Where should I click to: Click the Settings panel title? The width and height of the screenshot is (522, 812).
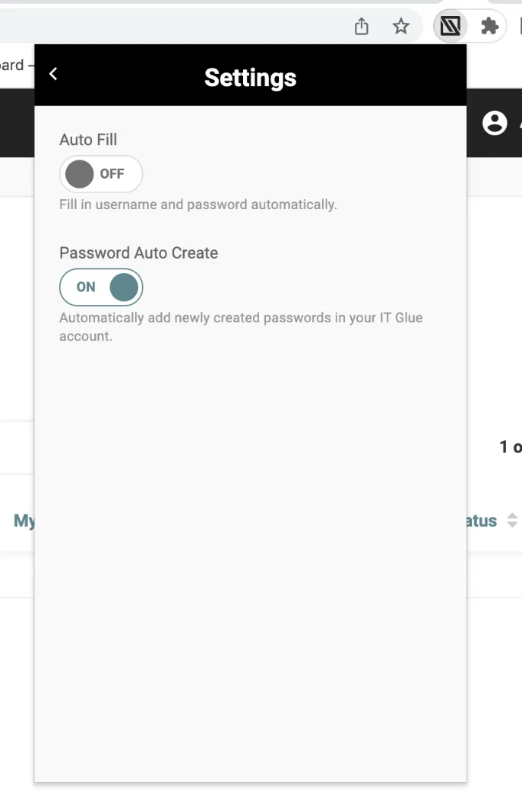click(250, 78)
